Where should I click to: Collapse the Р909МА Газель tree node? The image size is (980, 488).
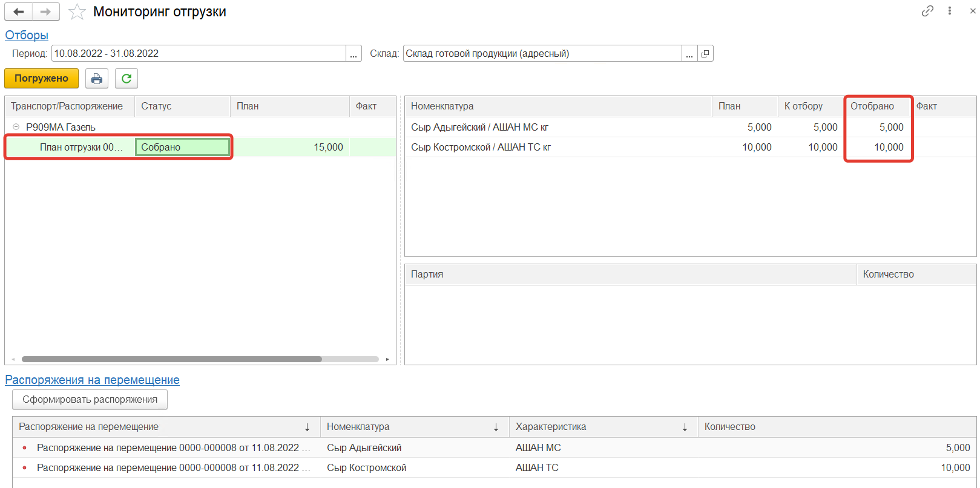tap(16, 127)
